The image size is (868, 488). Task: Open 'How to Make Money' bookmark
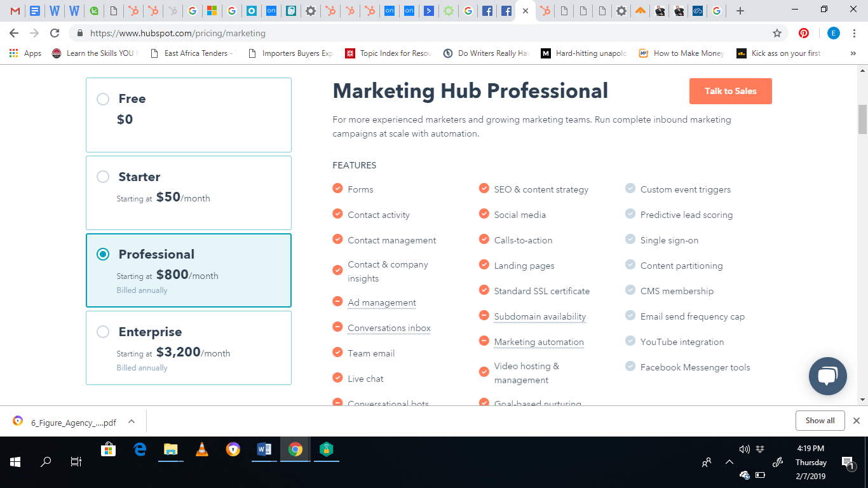[x=682, y=53]
